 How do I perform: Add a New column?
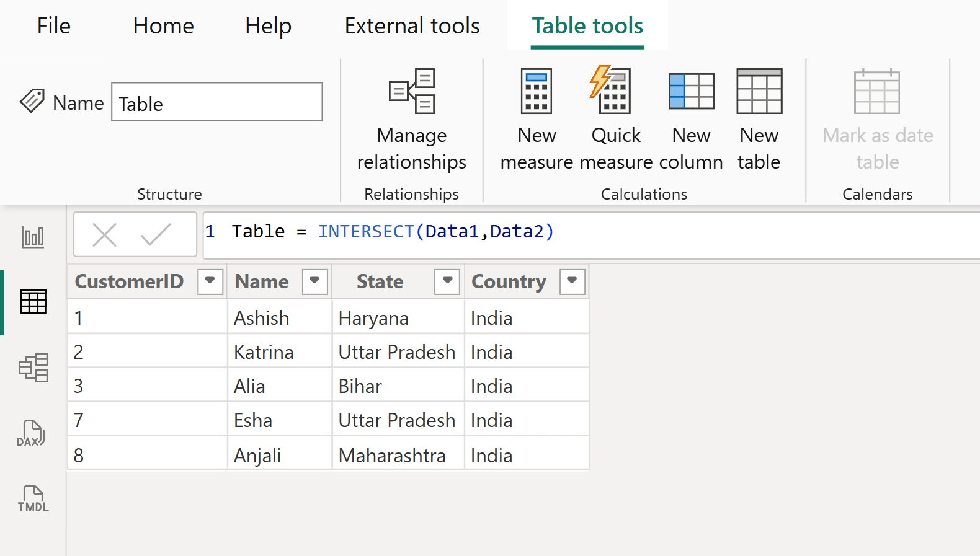coord(691,119)
